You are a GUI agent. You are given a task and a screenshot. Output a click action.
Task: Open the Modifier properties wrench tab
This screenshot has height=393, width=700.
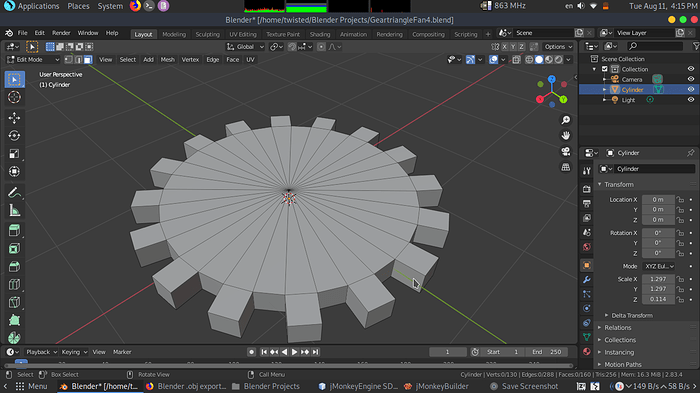point(587,280)
